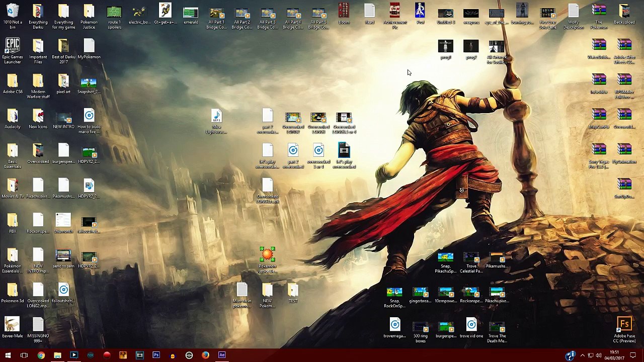Screen dimensions: 644x362
Task: Open the Action Center notifications panel
Action: click(633, 356)
